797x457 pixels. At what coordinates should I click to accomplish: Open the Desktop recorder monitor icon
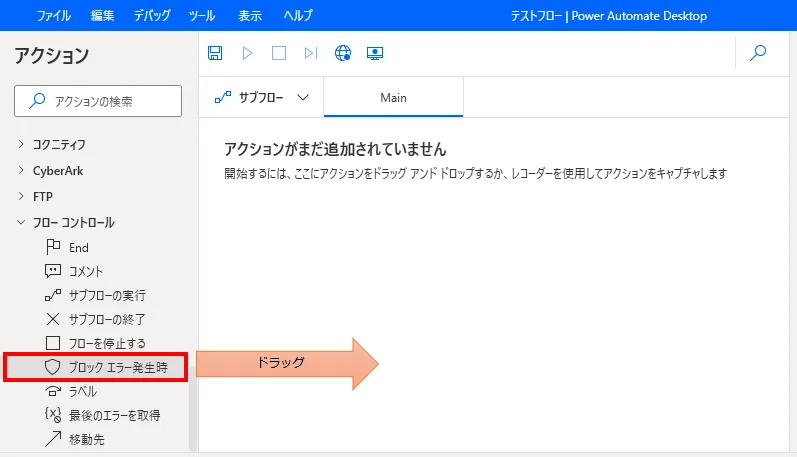coord(375,53)
